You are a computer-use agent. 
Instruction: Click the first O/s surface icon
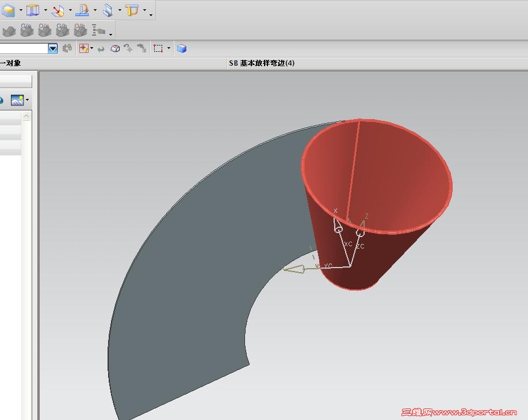[44, 30]
